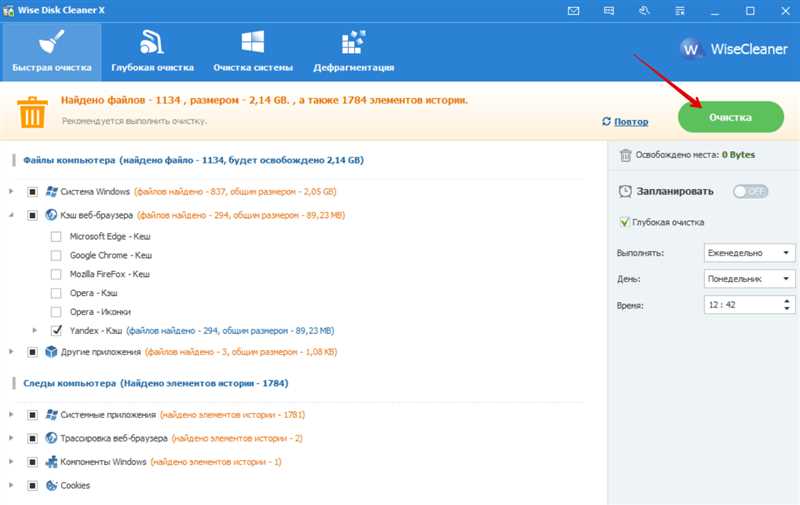Expand the Системные приложения tree node
800x505 pixels.
point(11,414)
